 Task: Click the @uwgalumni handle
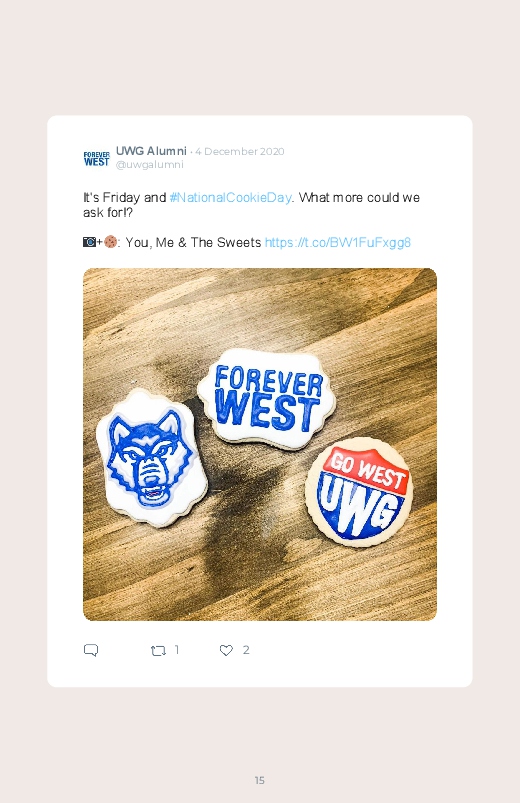(x=150, y=164)
